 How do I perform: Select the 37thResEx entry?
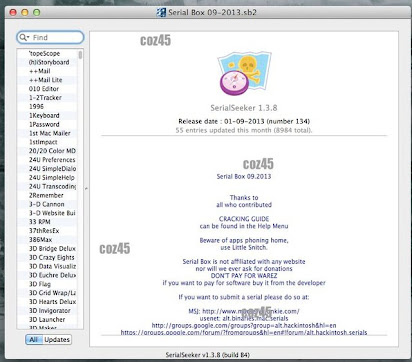(47, 231)
